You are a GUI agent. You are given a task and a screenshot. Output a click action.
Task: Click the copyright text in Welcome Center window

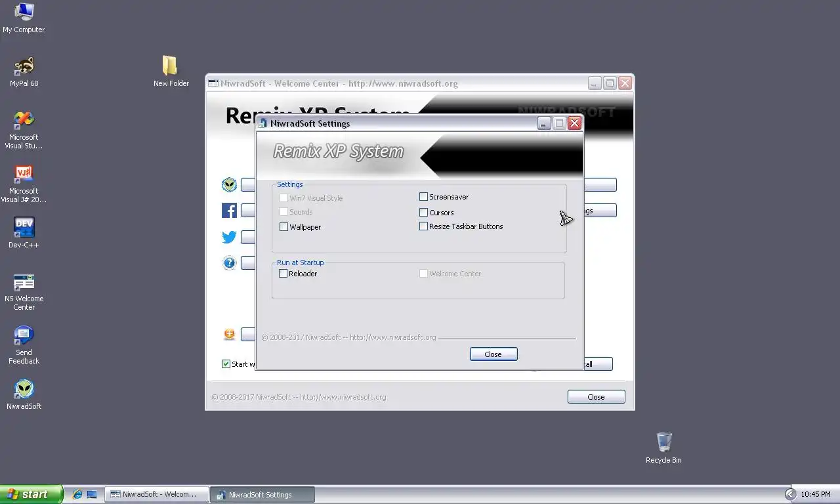coord(299,397)
